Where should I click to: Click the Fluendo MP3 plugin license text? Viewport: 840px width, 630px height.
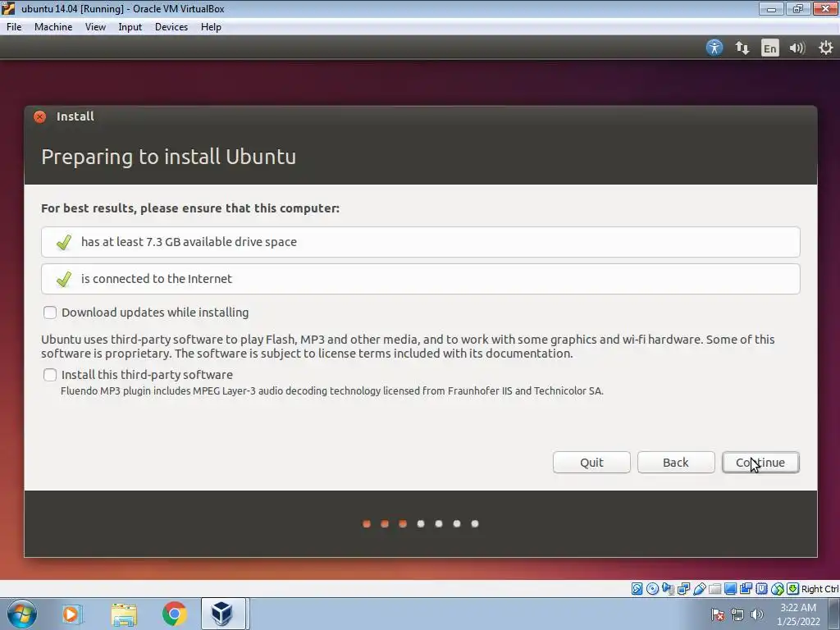[332, 391]
